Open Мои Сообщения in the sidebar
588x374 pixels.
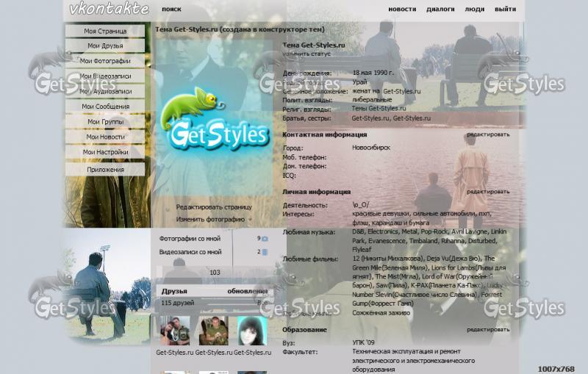[105, 107]
